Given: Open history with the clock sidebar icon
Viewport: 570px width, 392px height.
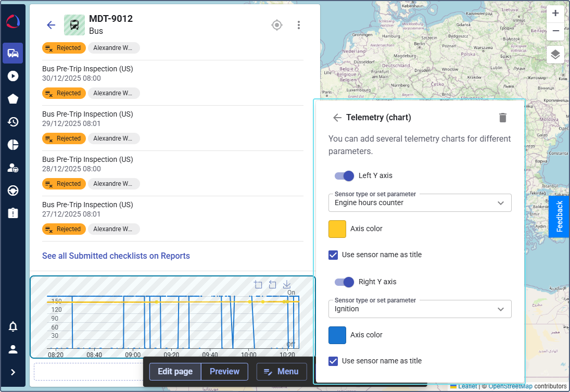Looking at the screenshot, I should pos(12,121).
